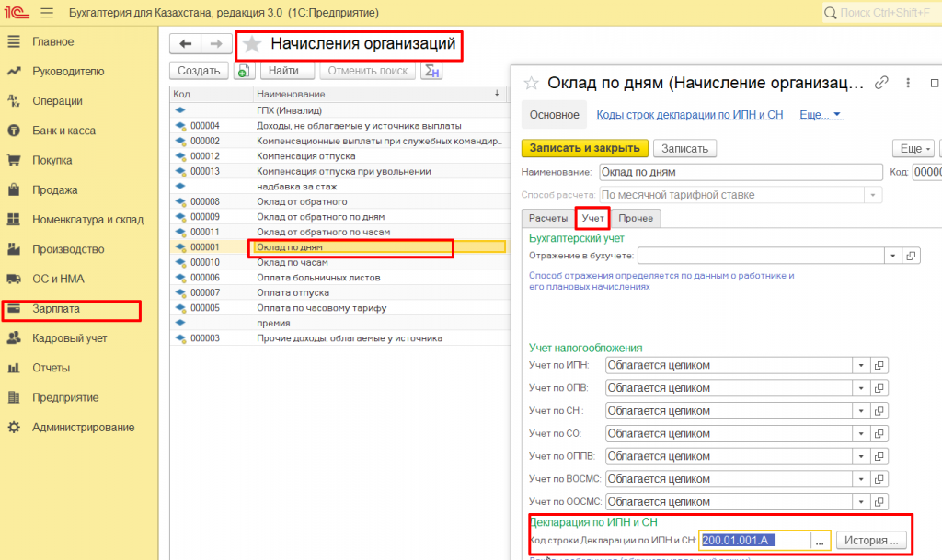
Task: Click the 1C logo icon
Action: click(x=17, y=13)
